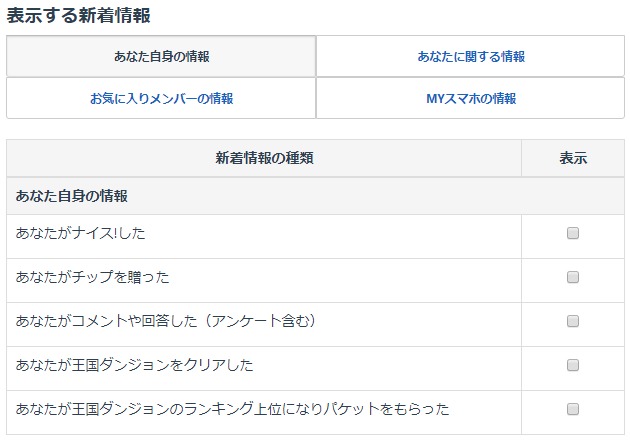The image size is (630, 443).
Task: Click the 表示 column header
Action: click(573, 158)
